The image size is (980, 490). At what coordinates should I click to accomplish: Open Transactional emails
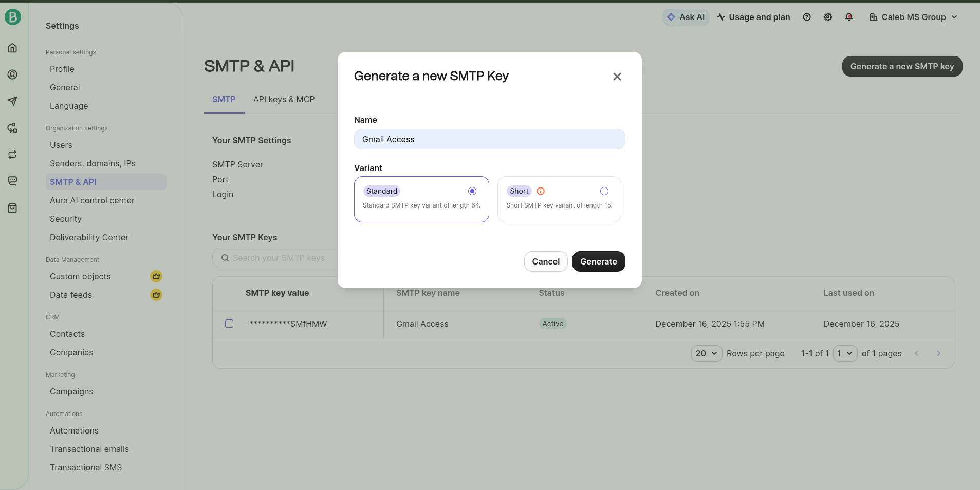(89, 449)
